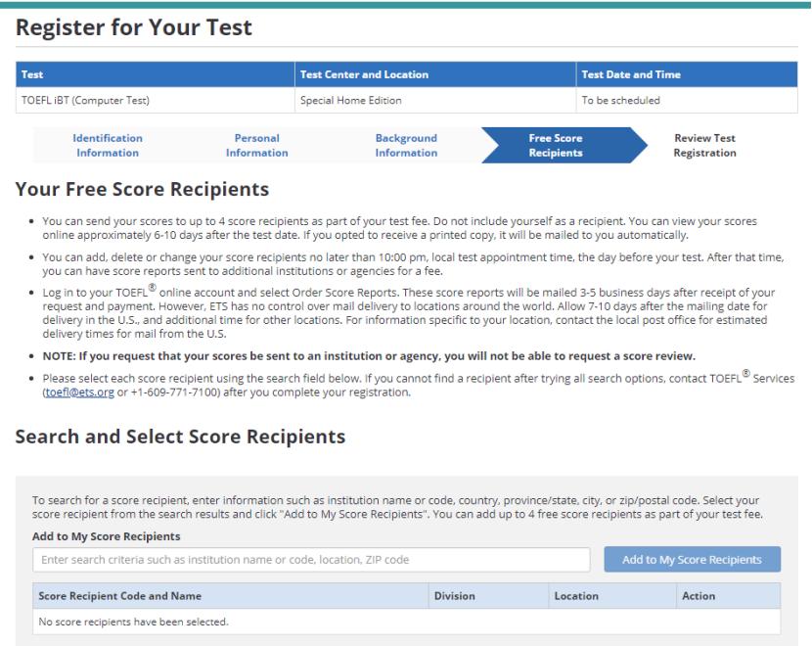The image size is (812, 646).
Task: Click the 'TOEFL iBT (Computer Test)' cell
Action: coord(155,100)
